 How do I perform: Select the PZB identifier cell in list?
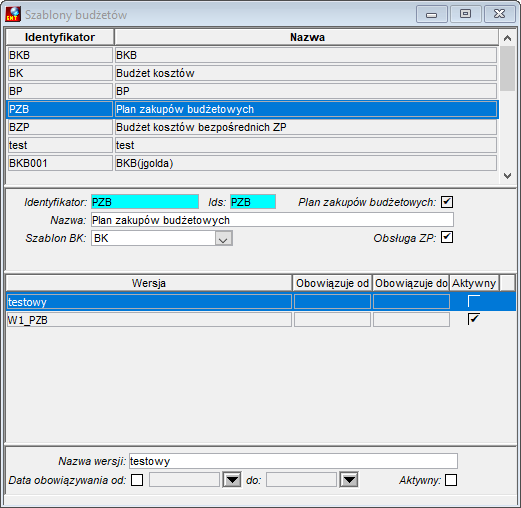pos(60,109)
